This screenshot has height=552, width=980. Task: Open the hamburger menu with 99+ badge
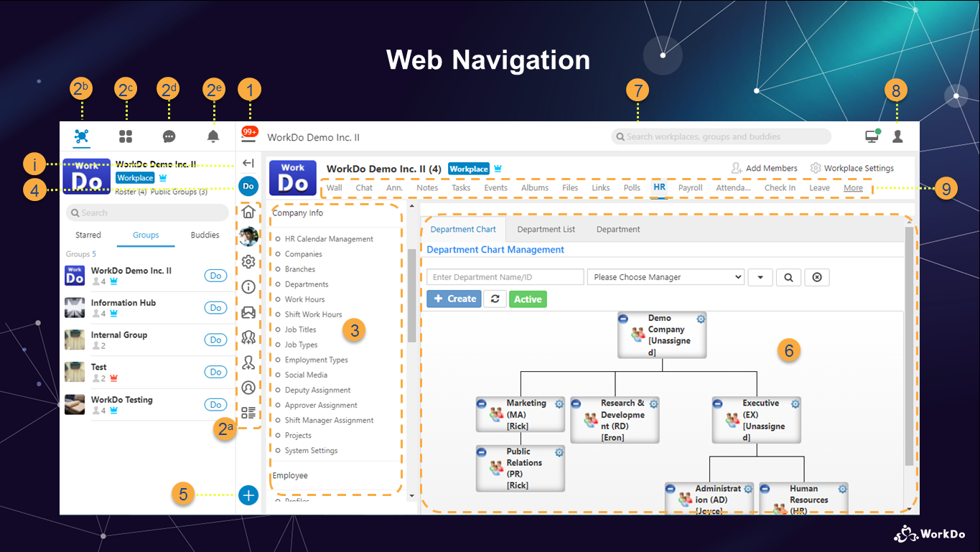point(249,135)
